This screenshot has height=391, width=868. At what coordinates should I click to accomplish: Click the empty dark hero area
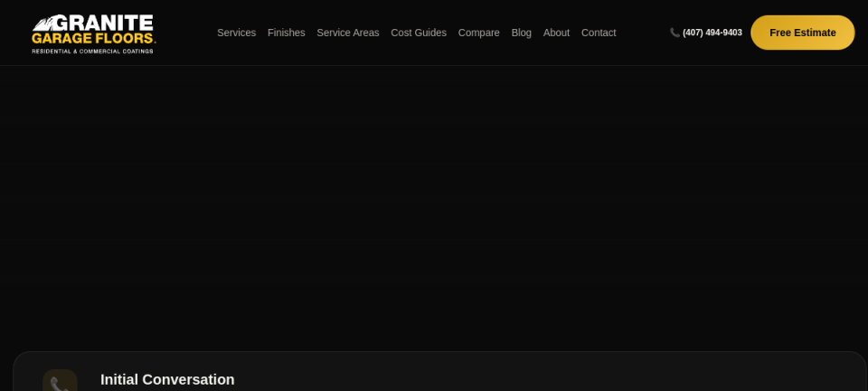pyautogui.click(x=434, y=205)
